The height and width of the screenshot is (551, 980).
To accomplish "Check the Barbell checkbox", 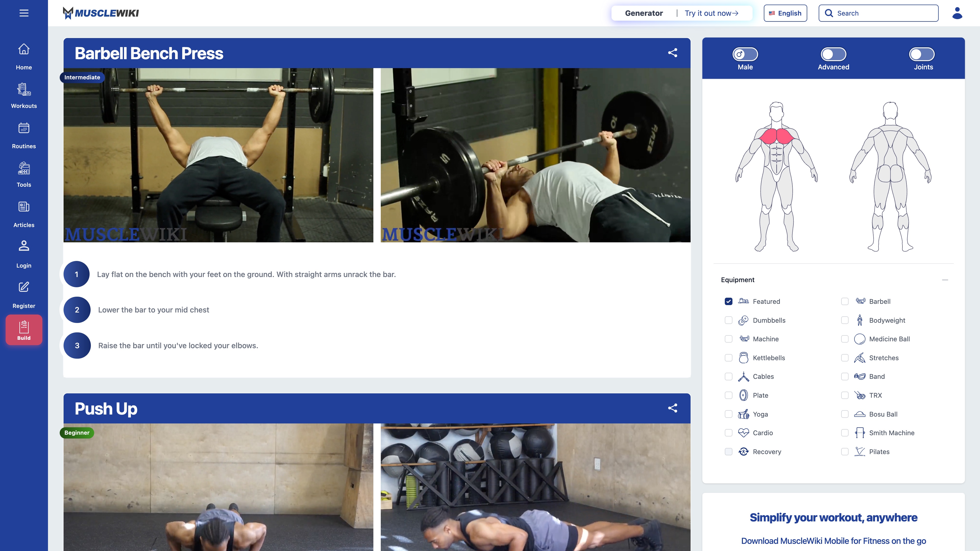I will click(x=845, y=302).
